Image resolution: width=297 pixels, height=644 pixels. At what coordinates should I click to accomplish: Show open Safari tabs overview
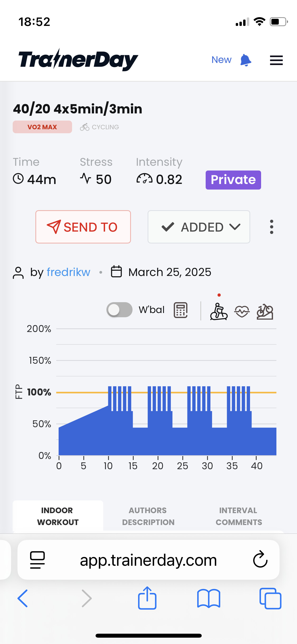270,598
